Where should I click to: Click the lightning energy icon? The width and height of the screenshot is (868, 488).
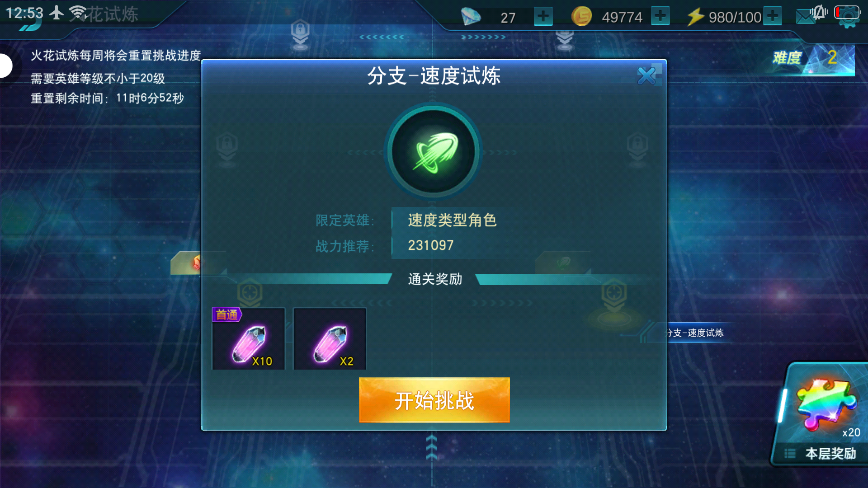click(x=695, y=17)
